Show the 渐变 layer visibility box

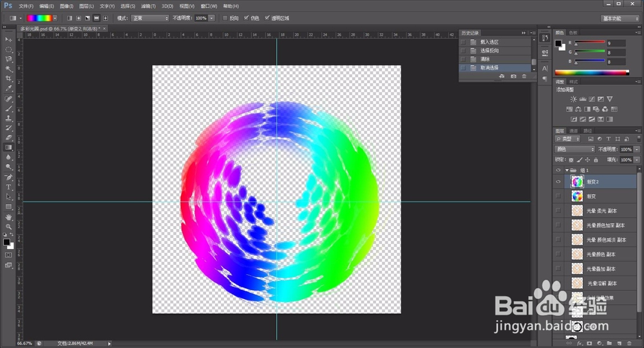point(558,196)
